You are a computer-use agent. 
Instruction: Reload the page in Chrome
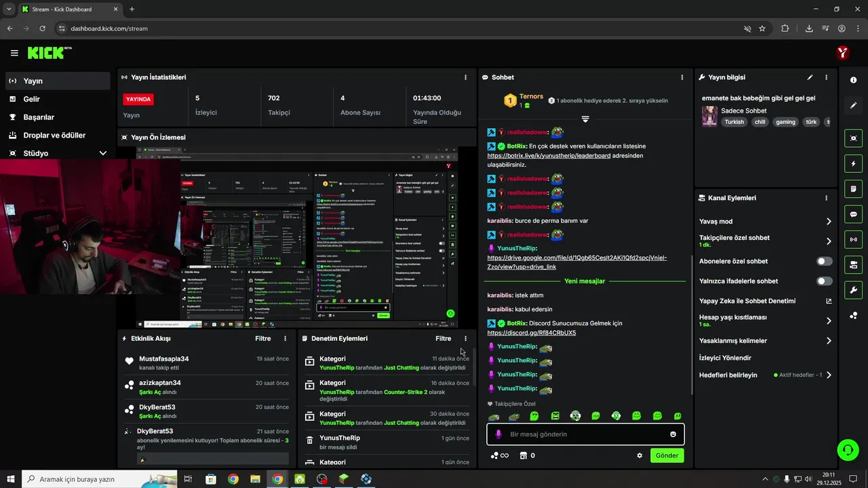click(42, 28)
